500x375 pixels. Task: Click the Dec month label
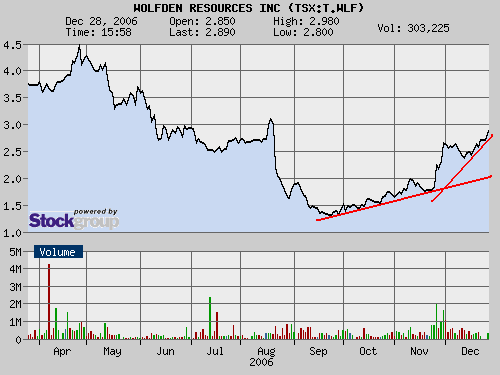click(x=470, y=351)
